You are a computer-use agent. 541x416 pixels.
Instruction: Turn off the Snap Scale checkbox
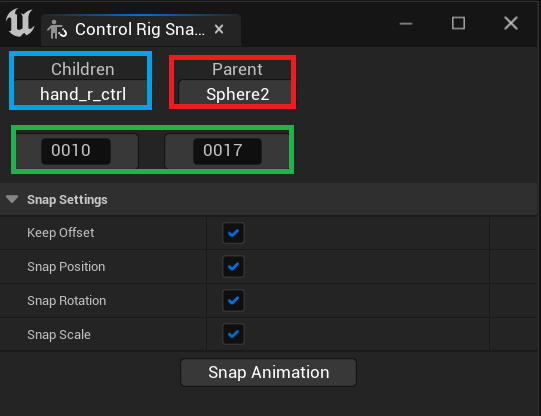233,334
